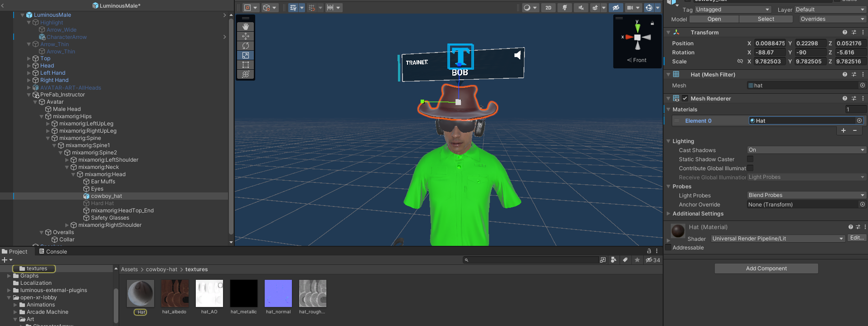Toggle scene audio mute icon
The image size is (868, 326).
tap(581, 8)
